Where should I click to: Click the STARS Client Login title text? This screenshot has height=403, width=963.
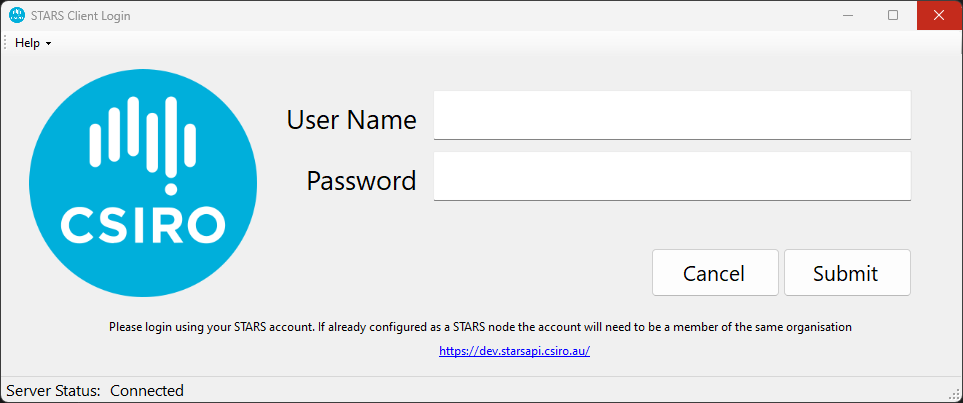point(84,16)
